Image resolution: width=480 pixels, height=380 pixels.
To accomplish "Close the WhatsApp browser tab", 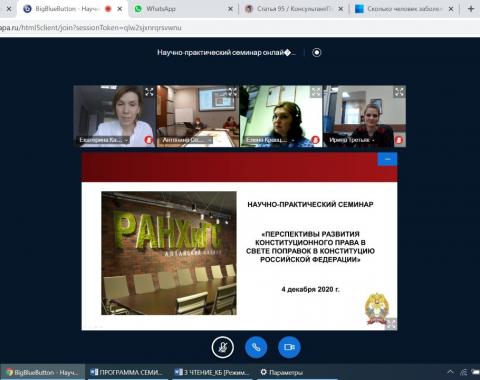I will pos(230,9).
